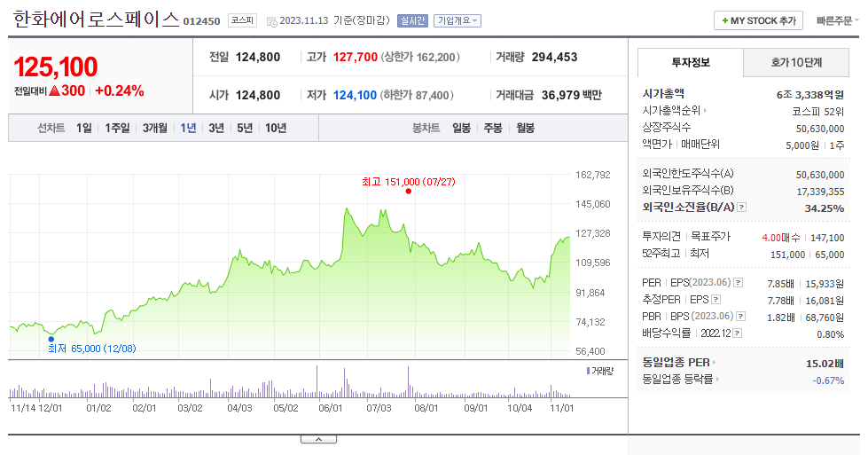Click the 외국인보유주식수(B) value 17,339,355
The image size is (868, 455).
tap(820, 192)
